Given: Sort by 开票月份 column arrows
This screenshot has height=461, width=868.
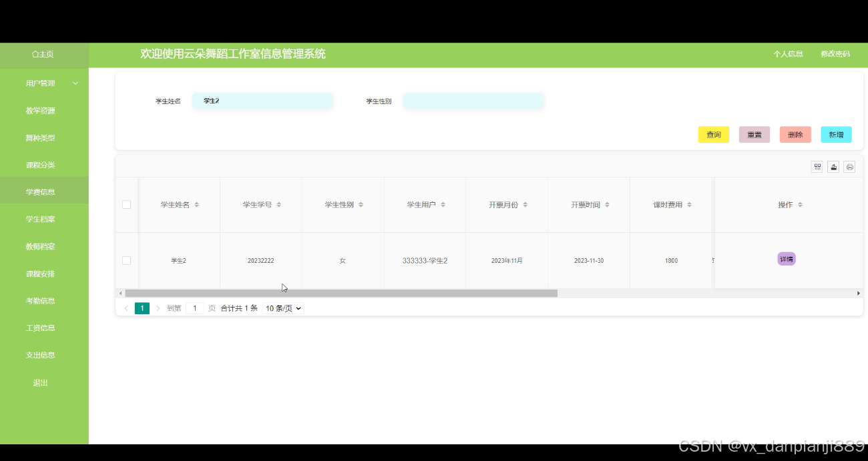Looking at the screenshot, I should pos(525,205).
